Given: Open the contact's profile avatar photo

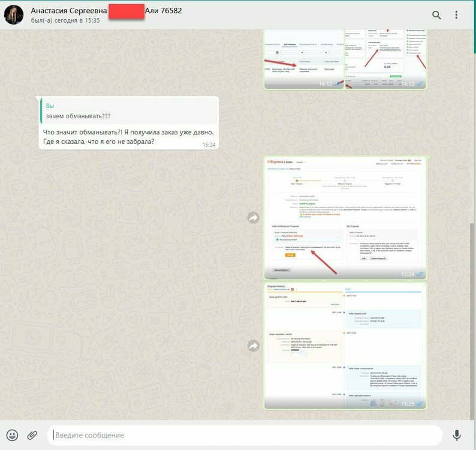Looking at the screenshot, I should pos(13,15).
